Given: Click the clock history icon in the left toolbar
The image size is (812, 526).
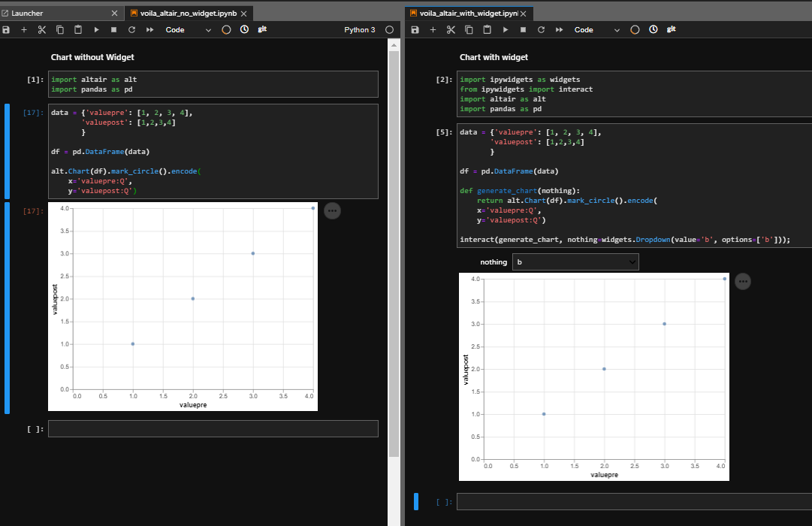Looking at the screenshot, I should coord(243,29).
